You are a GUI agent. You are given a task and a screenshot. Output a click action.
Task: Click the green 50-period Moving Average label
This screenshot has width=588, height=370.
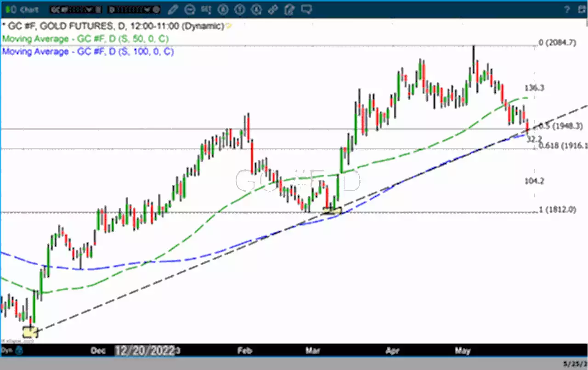[x=85, y=39]
